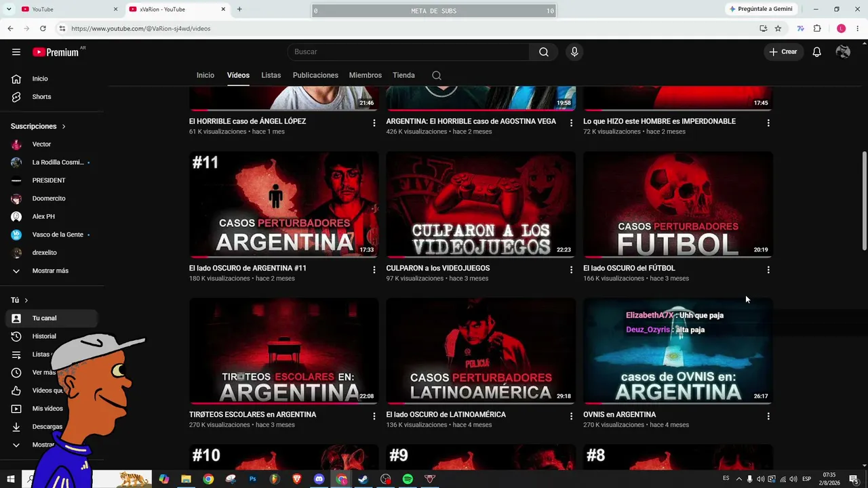Image resolution: width=868 pixels, height=488 pixels.
Task: Open the Vídeos channel tab
Action: [x=238, y=75]
